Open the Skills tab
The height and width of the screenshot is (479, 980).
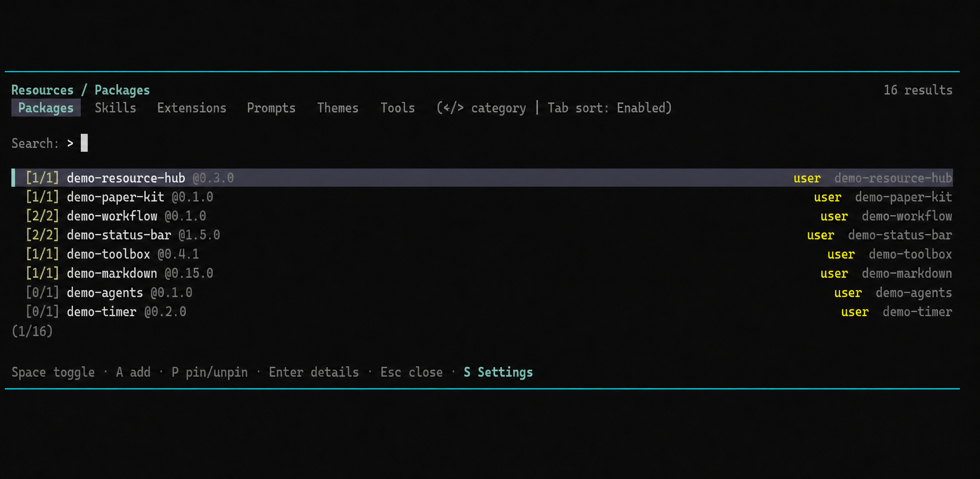point(115,108)
